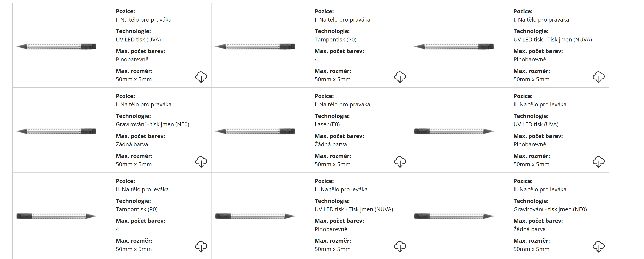Viewport: 644px width, 259px height.
Task: Download left-hander UV LED Tisk jmen (NUVA) template
Action: 400,247
